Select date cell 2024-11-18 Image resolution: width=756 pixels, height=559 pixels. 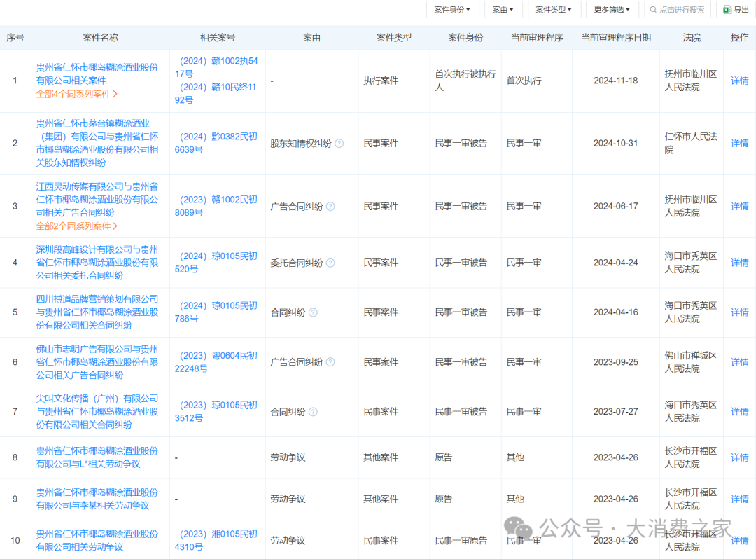point(616,81)
